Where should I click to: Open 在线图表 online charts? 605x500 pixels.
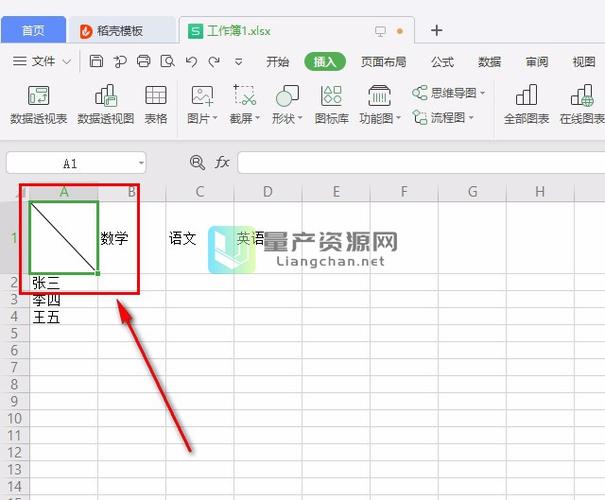[582, 105]
